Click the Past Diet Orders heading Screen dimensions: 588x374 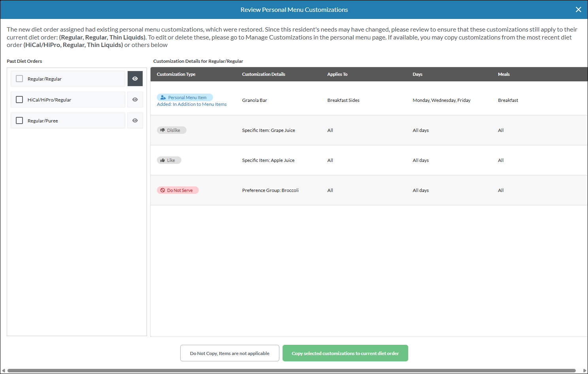(24, 61)
